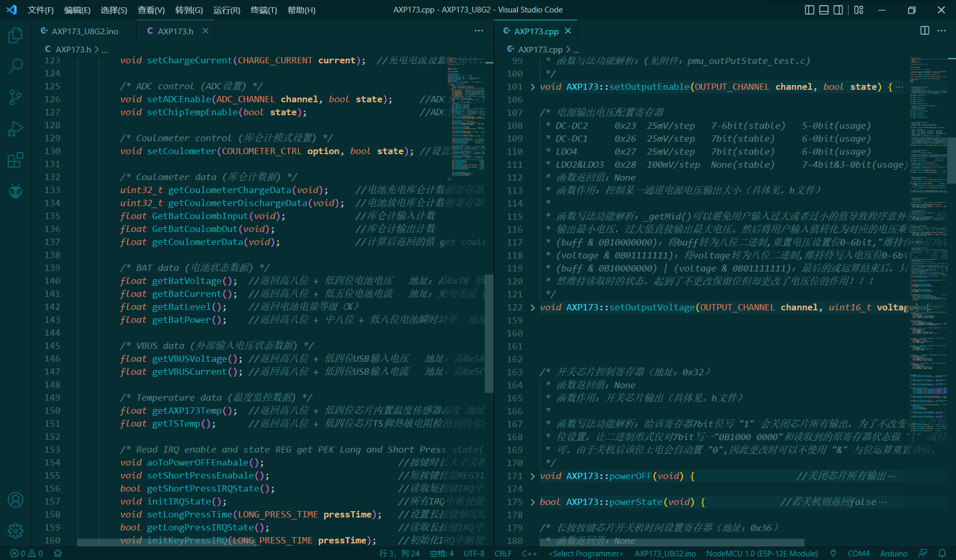Select the NodeMCU 1.0 board entry
Viewport: 956px width, 560px height.
pyautogui.click(x=762, y=554)
